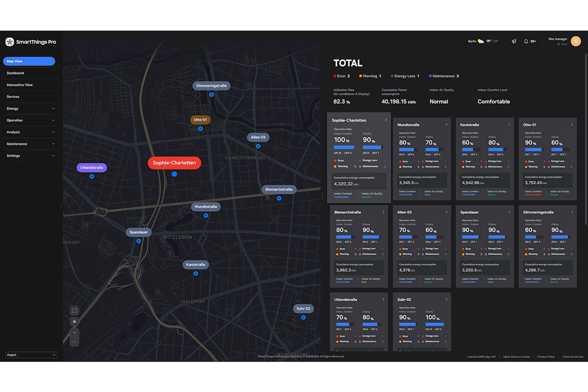
Task: Expand the Maintenance menu section
Action: (x=30, y=144)
